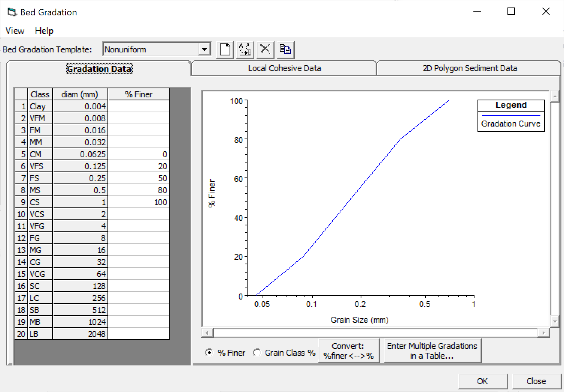This screenshot has height=392, width=564.
Task: Create a new bed gradation template
Action: tap(225, 49)
